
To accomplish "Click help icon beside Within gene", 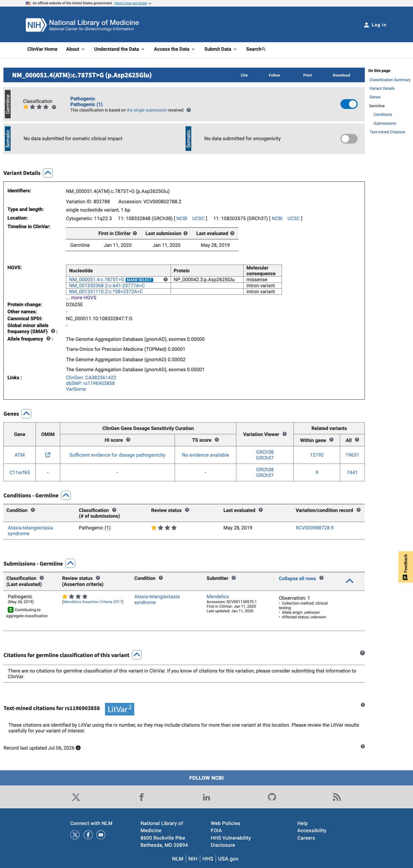I will (332, 440).
